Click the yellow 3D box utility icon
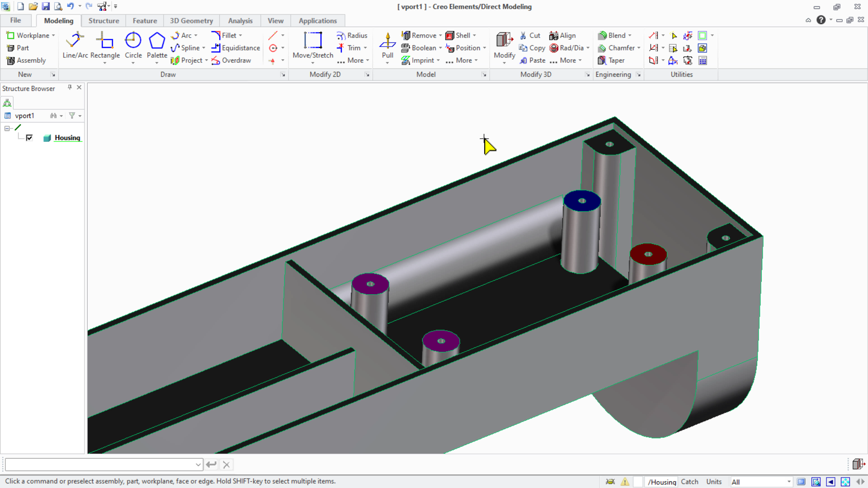This screenshot has width=868, height=488. click(703, 48)
